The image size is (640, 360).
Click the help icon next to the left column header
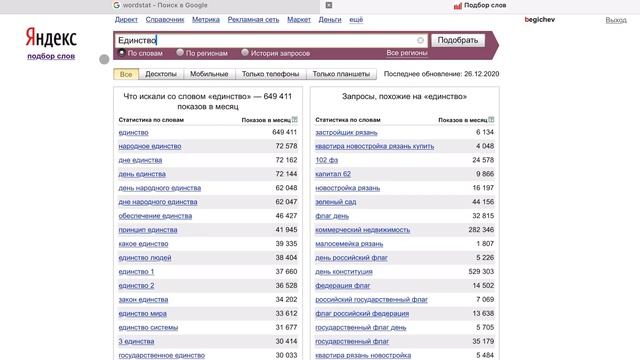pyautogui.click(x=295, y=120)
